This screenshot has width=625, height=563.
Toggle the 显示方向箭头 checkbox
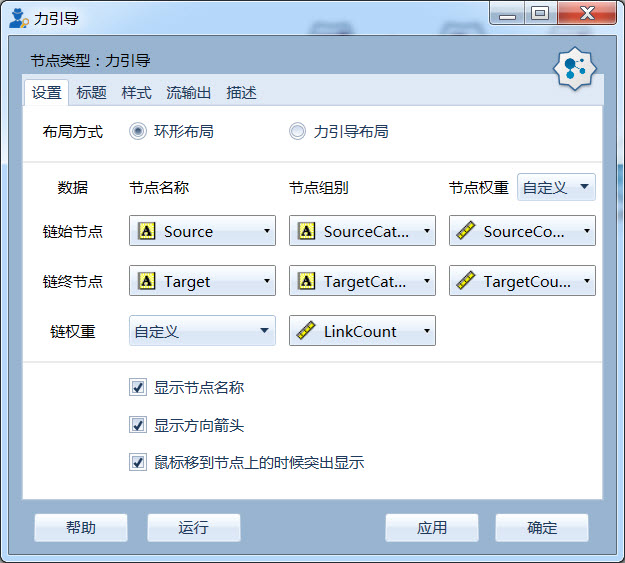click(138, 425)
